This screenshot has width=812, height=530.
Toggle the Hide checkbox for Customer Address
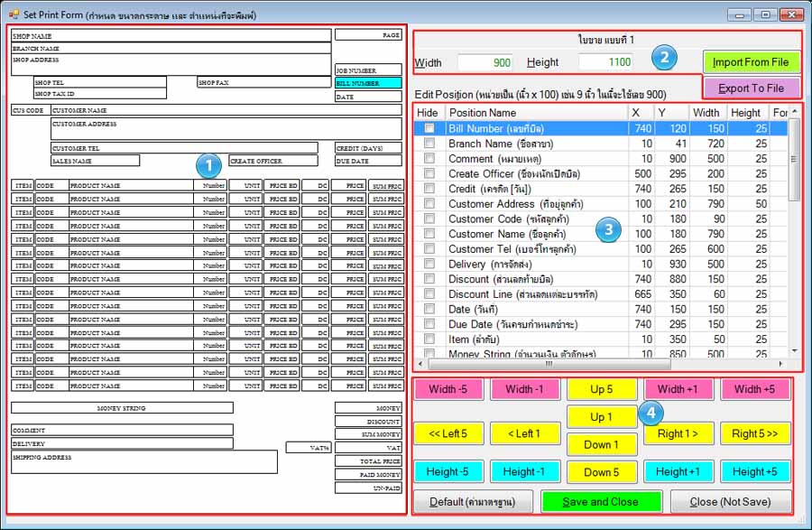[x=429, y=204]
